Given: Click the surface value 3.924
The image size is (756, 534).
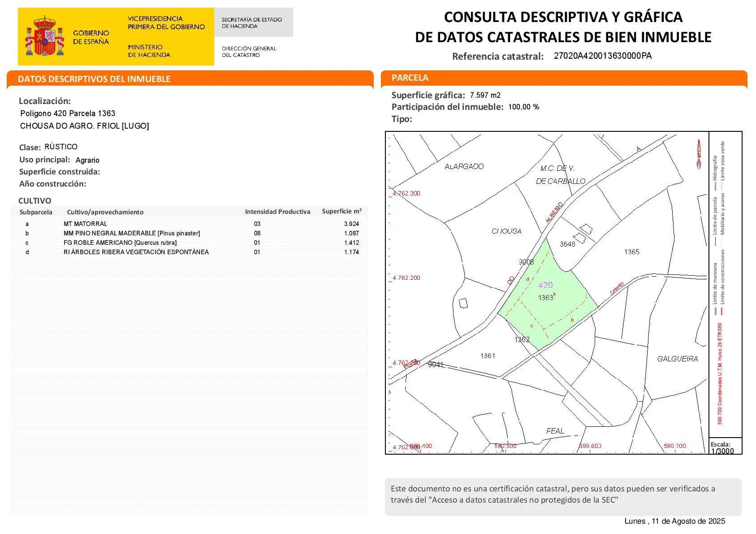Looking at the screenshot, I should pyautogui.click(x=352, y=224).
